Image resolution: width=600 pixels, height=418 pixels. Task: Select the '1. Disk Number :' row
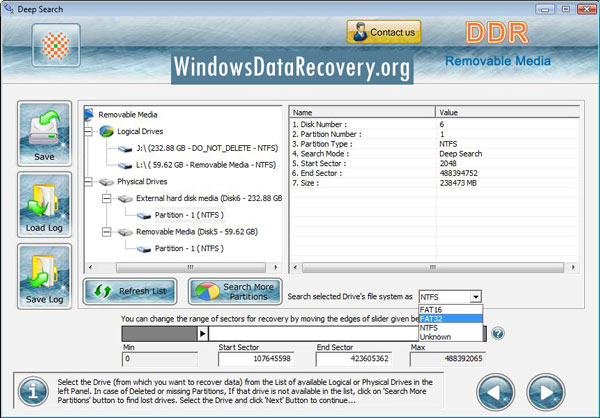point(434,124)
